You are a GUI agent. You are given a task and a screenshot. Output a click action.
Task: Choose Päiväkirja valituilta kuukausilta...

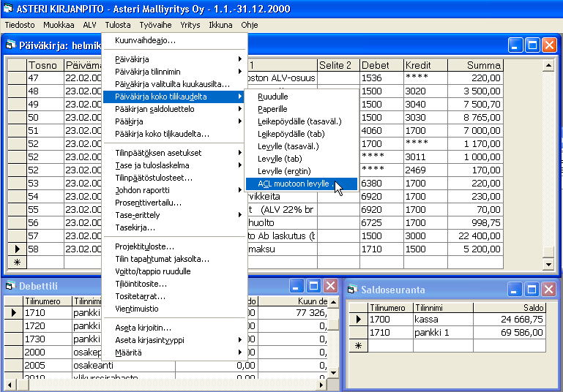tap(175, 84)
